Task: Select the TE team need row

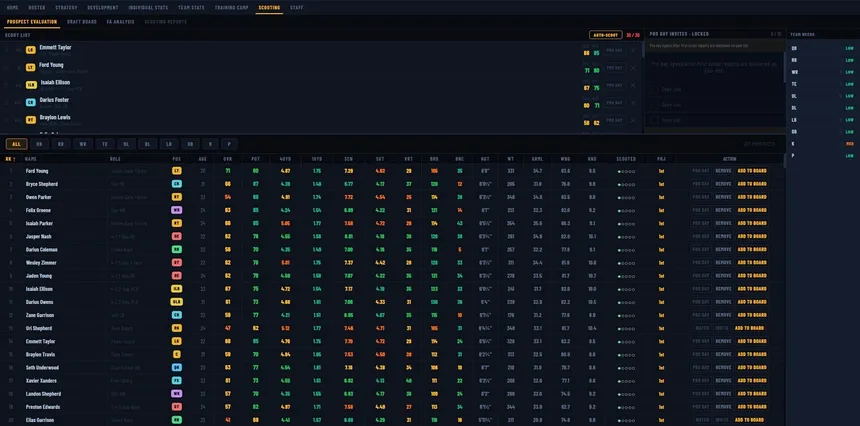Action: click(x=822, y=84)
